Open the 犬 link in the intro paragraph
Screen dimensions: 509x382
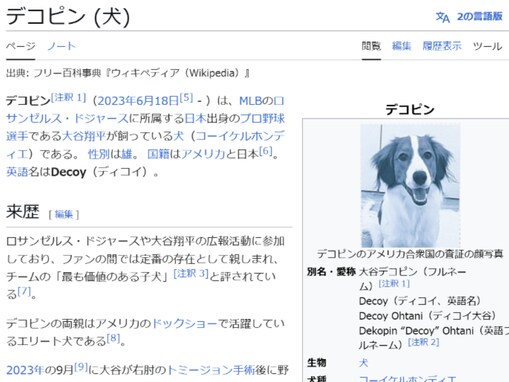pyautogui.click(x=178, y=136)
